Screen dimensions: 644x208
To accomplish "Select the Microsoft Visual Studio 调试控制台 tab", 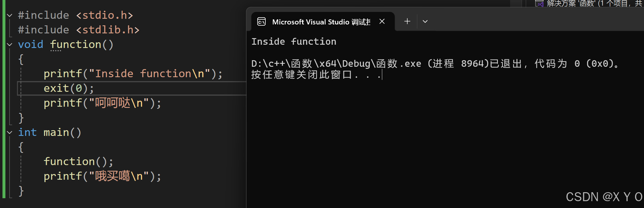I will [321, 21].
